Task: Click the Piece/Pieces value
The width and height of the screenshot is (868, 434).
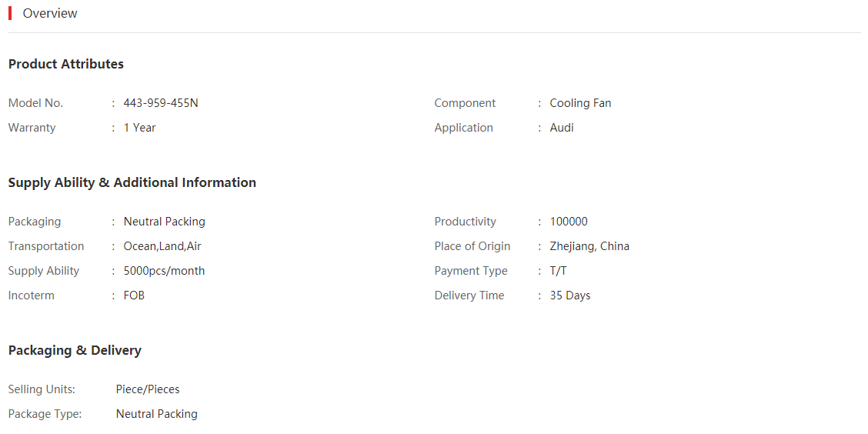Action: tap(148, 389)
